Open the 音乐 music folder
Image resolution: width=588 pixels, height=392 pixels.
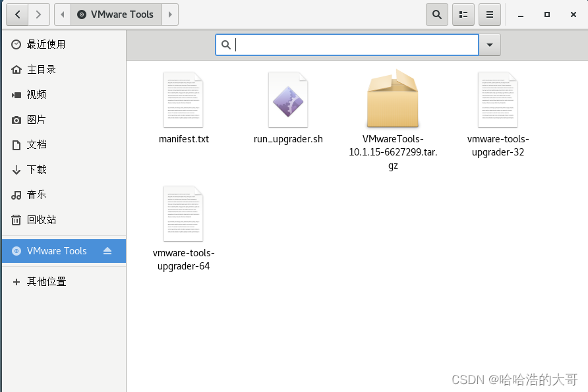64,194
